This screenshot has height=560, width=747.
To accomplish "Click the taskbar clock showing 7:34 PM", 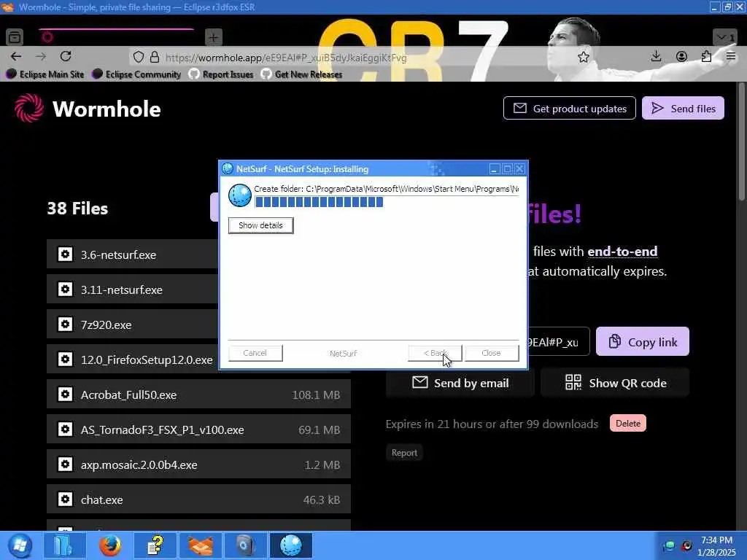I will pyautogui.click(x=716, y=546).
